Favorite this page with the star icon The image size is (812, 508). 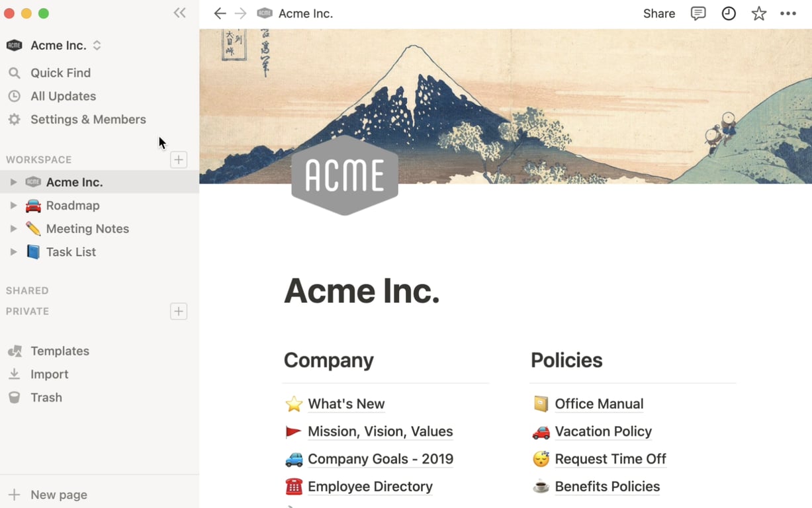pyautogui.click(x=758, y=13)
